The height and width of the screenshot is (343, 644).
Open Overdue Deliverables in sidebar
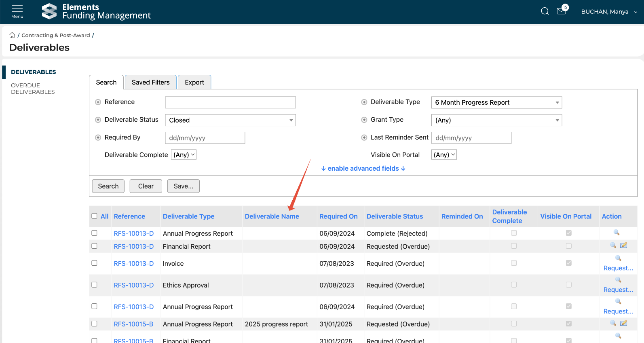[x=33, y=89]
